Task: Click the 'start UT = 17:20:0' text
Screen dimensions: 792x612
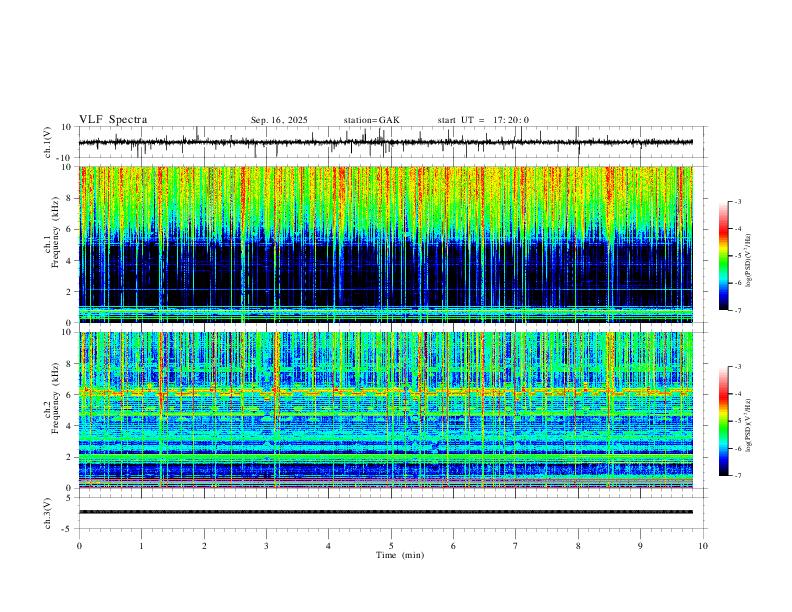Action: point(483,120)
